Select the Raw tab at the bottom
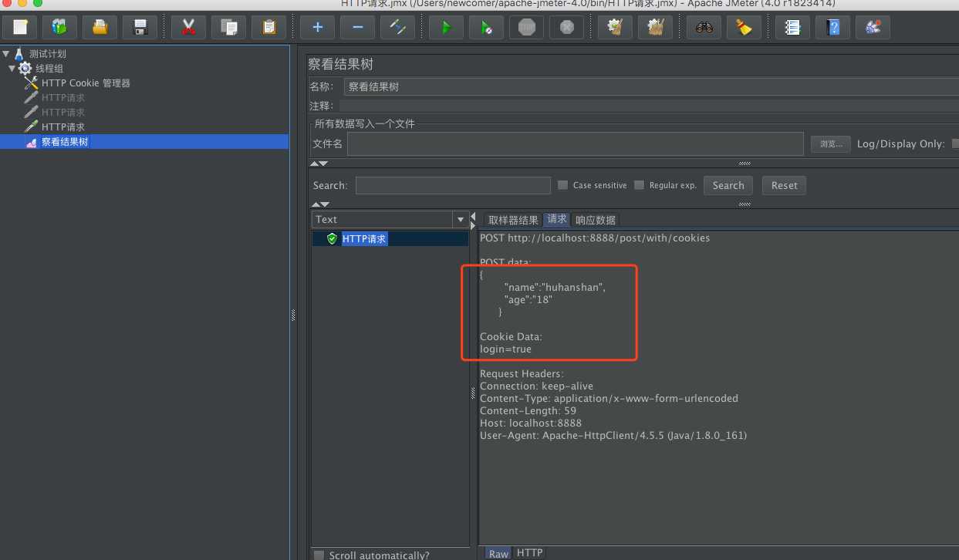Viewport: 959px width, 560px height. click(498, 553)
